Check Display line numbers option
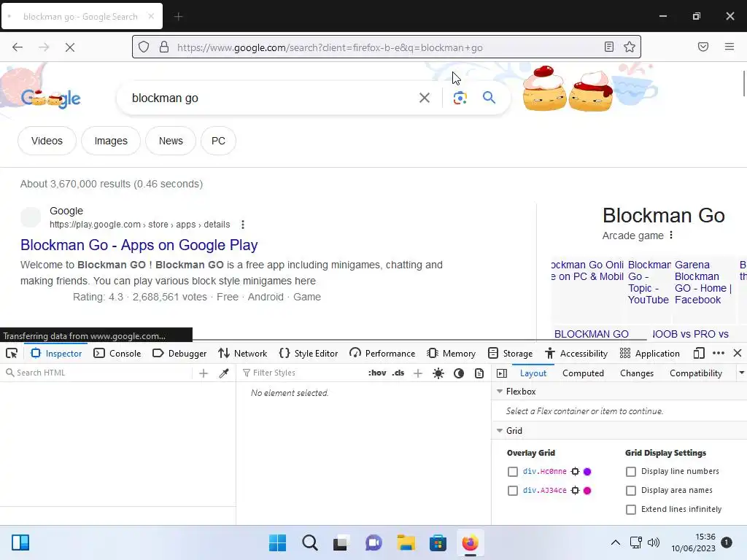Image resolution: width=747 pixels, height=560 pixels. point(631,472)
